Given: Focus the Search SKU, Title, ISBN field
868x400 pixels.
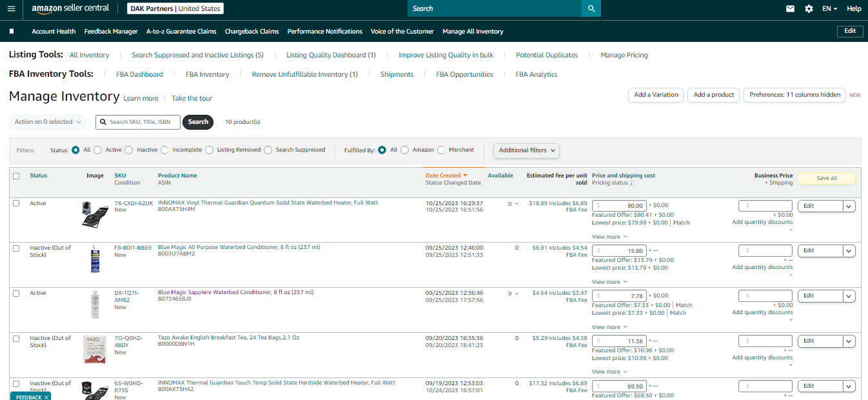Looking at the screenshot, I should [138, 122].
